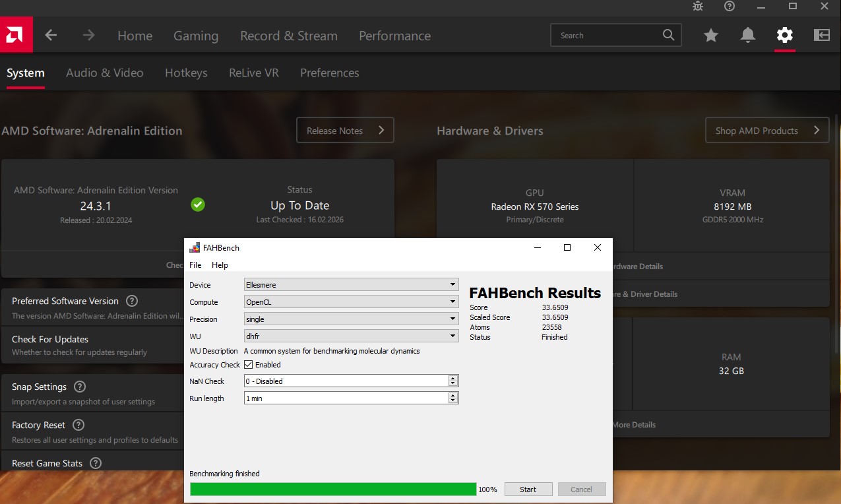Toggle the sidebar panel icon

822,36
